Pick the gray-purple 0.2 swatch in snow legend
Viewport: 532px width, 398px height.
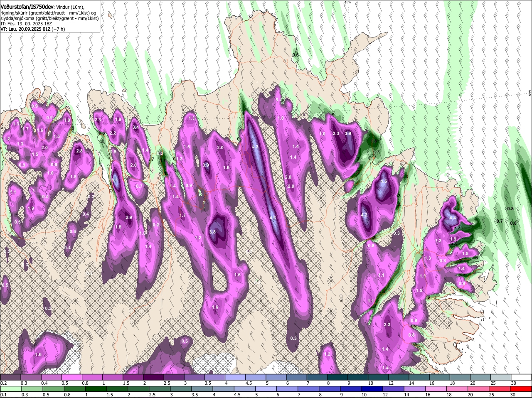(11, 377)
